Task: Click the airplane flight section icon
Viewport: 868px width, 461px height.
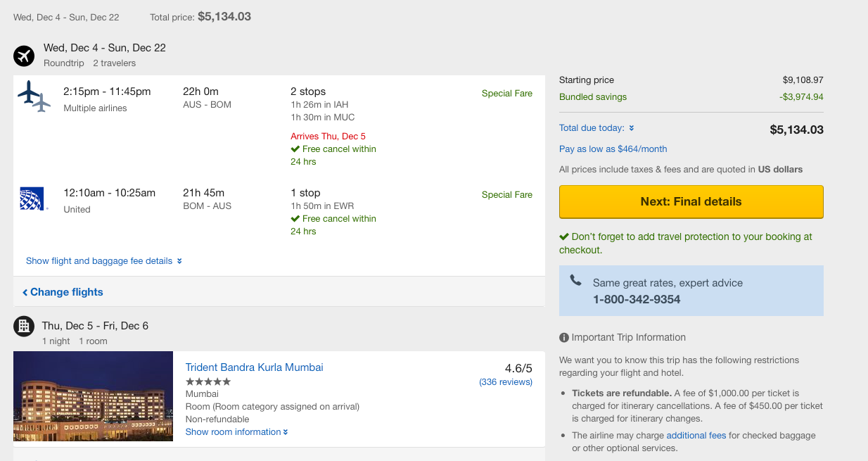Action: [24, 56]
